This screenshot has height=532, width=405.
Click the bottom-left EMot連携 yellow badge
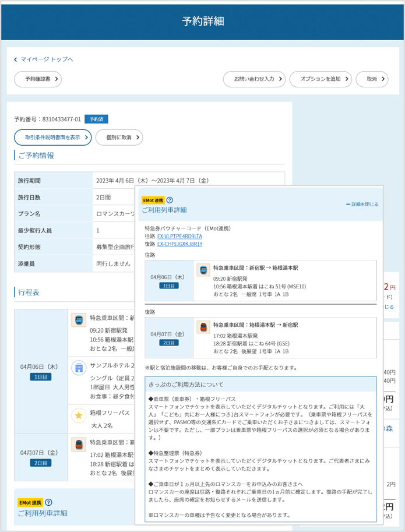(30, 502)
